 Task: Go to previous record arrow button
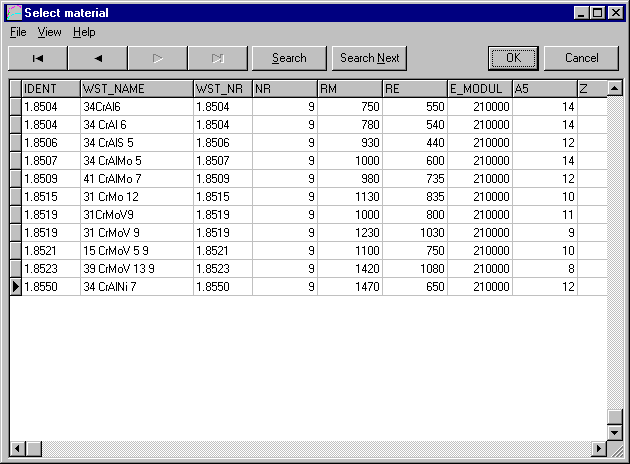tap(98, 58)
